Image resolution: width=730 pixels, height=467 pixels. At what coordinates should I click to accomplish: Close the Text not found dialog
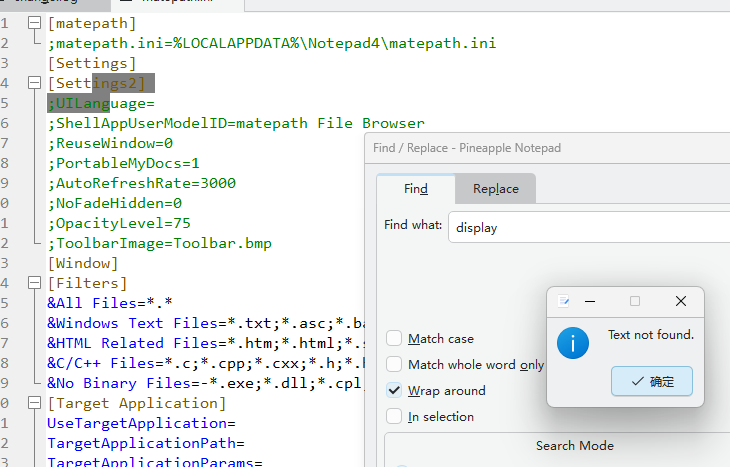click(x=681, y=301)
